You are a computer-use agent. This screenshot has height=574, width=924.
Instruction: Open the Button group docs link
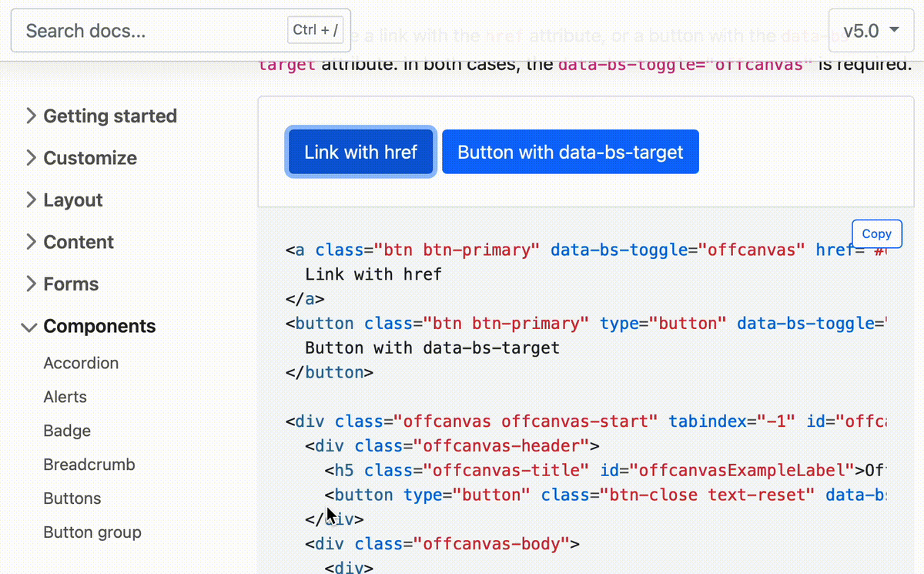click(x=92, y=532)
